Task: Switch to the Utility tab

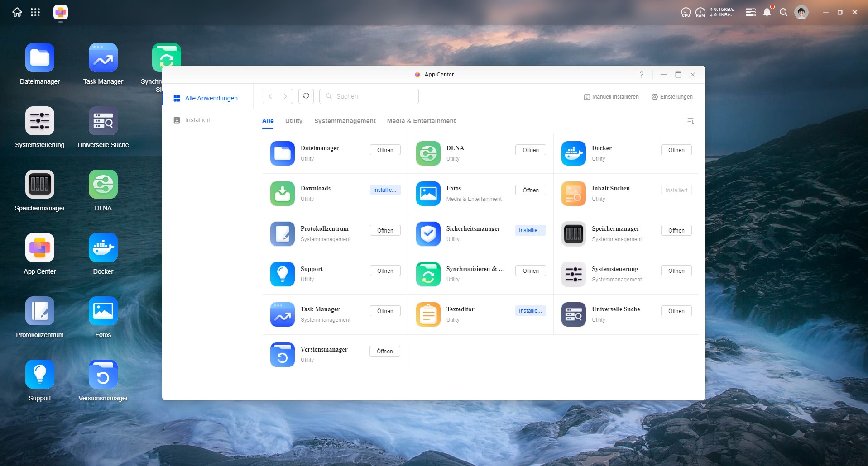Action: 293,121
